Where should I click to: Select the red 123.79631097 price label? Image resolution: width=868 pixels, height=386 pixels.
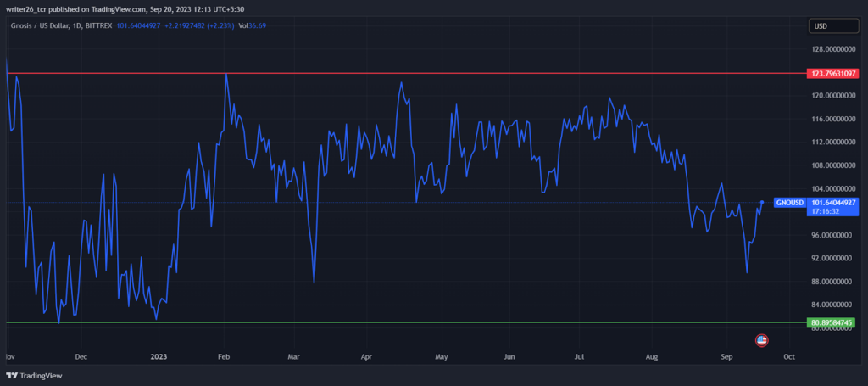pyautogui.click(x=832, y=73)
